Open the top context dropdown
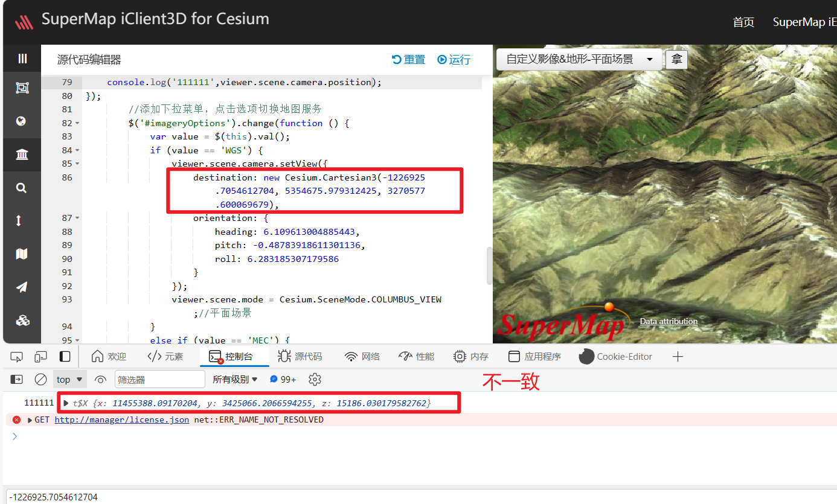837x504 pixels. click(x=69, y=379)
